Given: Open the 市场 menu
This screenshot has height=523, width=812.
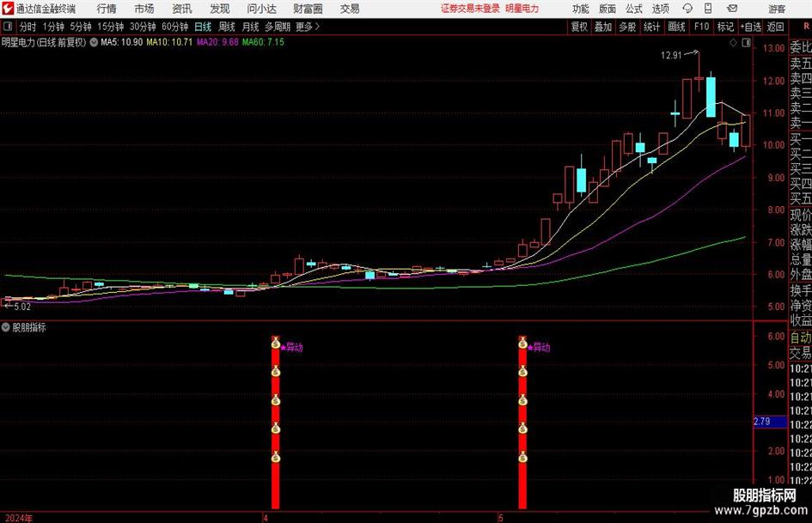Looking at the screenshot, I should [144, 9].
